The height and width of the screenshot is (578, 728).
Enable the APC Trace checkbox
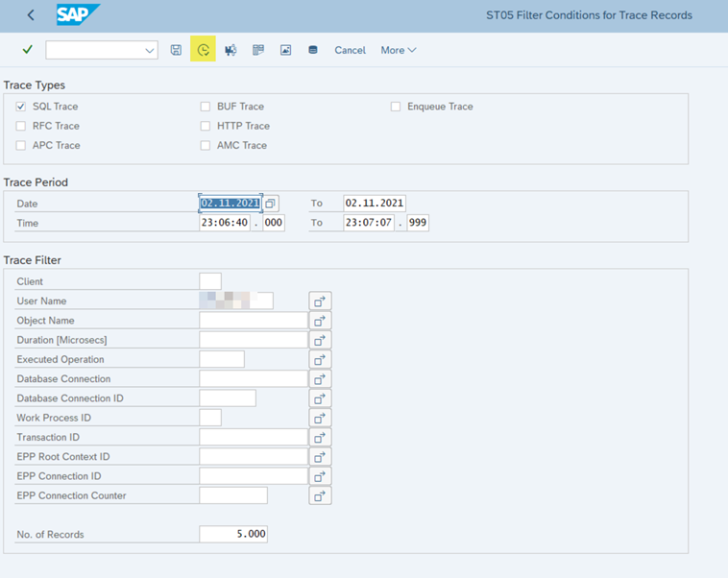coord(20,145)
